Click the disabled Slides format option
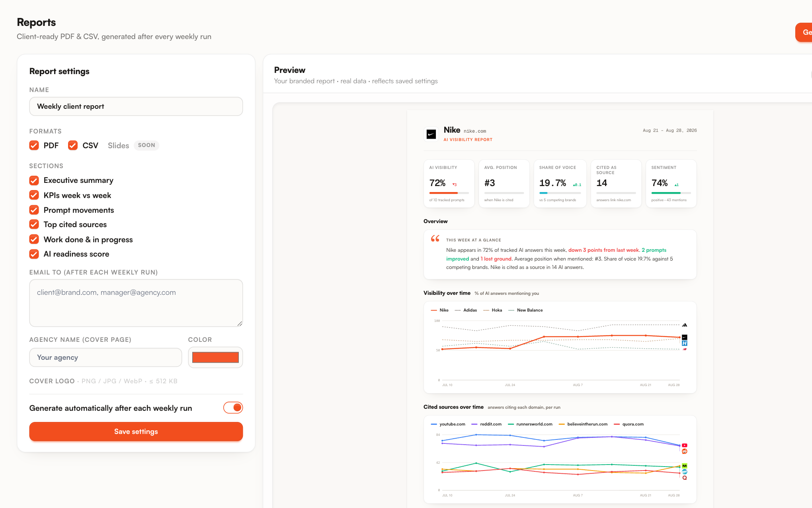The image size is (812, 508). [x=118, y=145]
